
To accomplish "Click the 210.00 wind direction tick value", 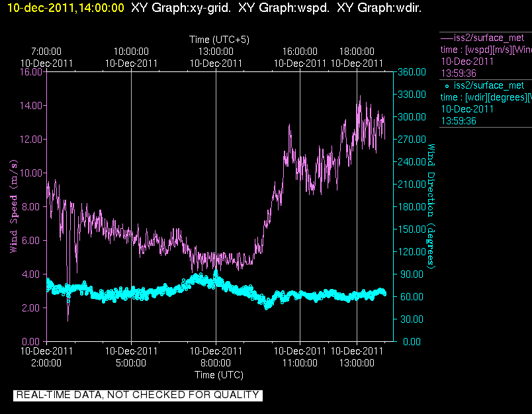I will [x=412, y=184].
